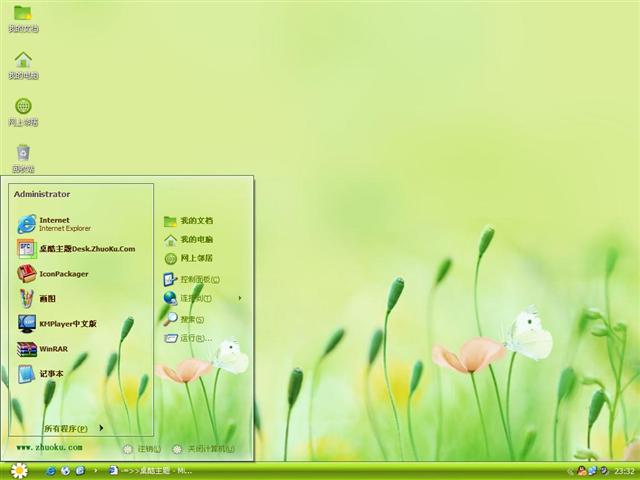This screenshot has height=480, width=640.
Task: Click the blue network tray icon
Action: 592,471
